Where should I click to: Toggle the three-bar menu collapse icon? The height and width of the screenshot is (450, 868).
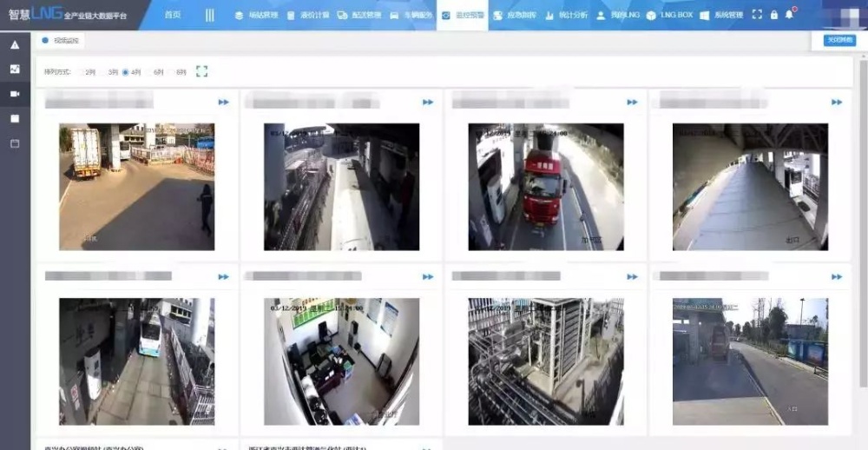(x=209, y=15)
